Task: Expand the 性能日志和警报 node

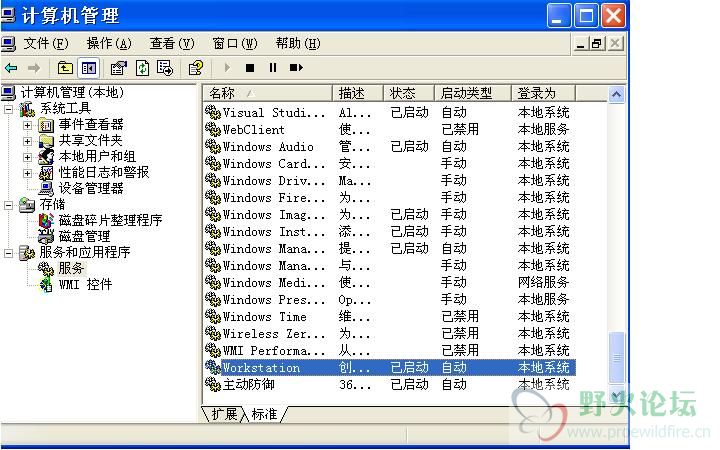Action: 28,173
